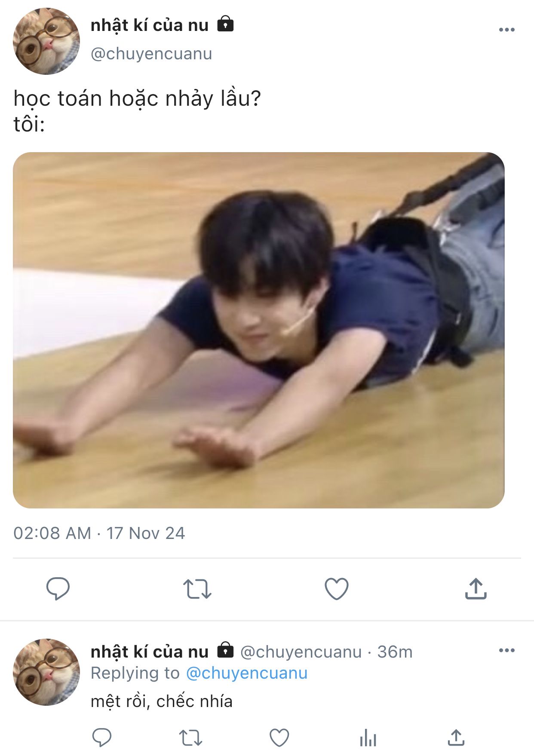Like the 'mệt rồi, chếc nhía' reply
The width and height of the screenshot is (534, 756).
click(x=279, y=738)
